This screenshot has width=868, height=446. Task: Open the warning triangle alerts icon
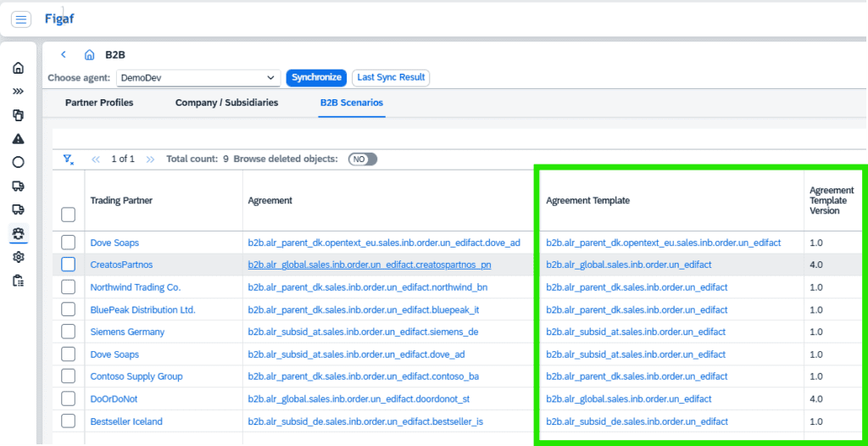click(19, 138)
